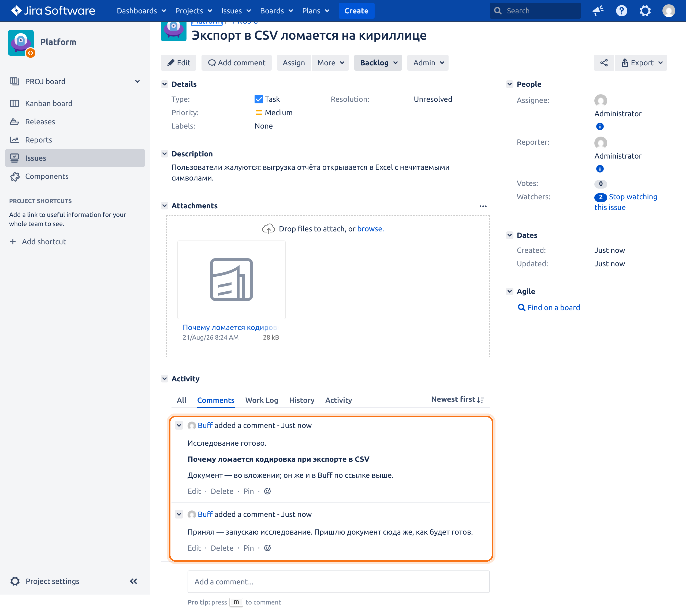Toggle Newest first comment sort order
The image size is (686, 616).
pos(457,399)
